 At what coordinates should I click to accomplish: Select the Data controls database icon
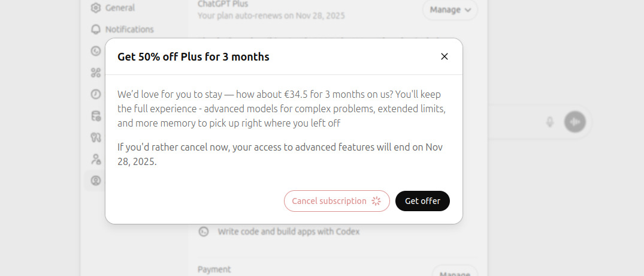tap(96, 116)
